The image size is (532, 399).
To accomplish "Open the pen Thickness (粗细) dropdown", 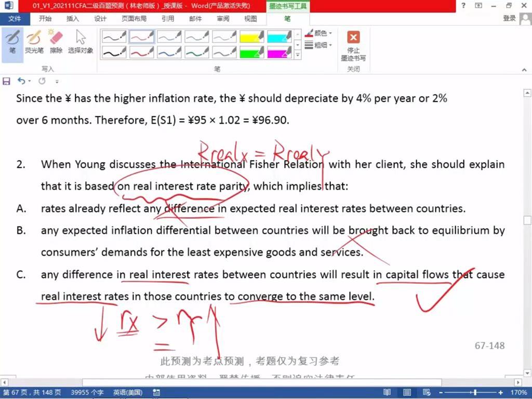I will tap(318, 45).
